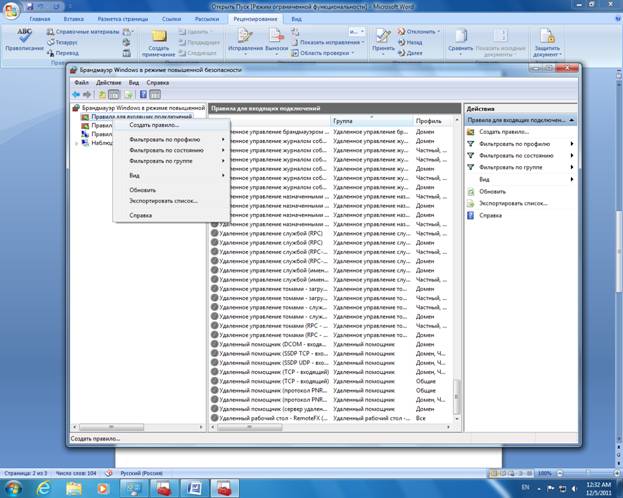Click the Forward arrow in firewall toolbar
Screen dimensions: 623x498
pos(87,95)
